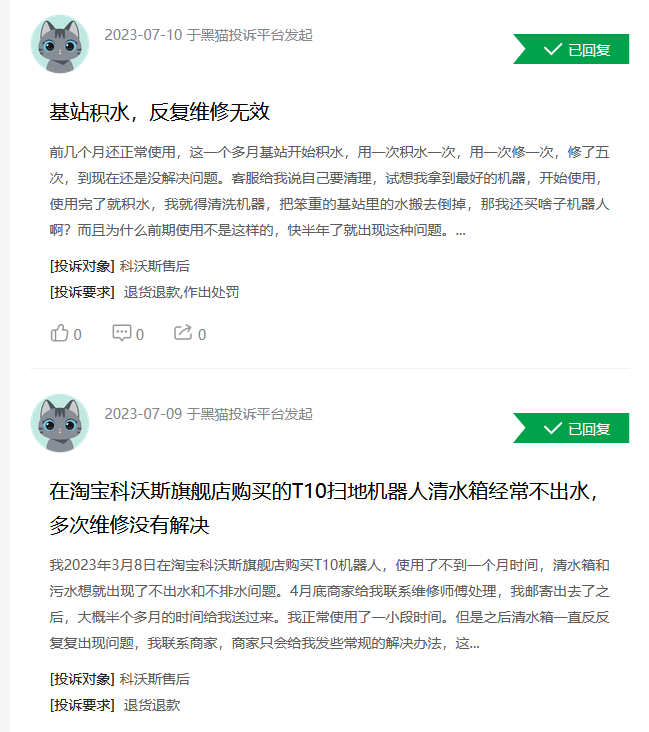Screen dimensions: 649x732
Task: Click the cat avatar of the 2023-07-10 post
Action: click(x=60, y=44)
